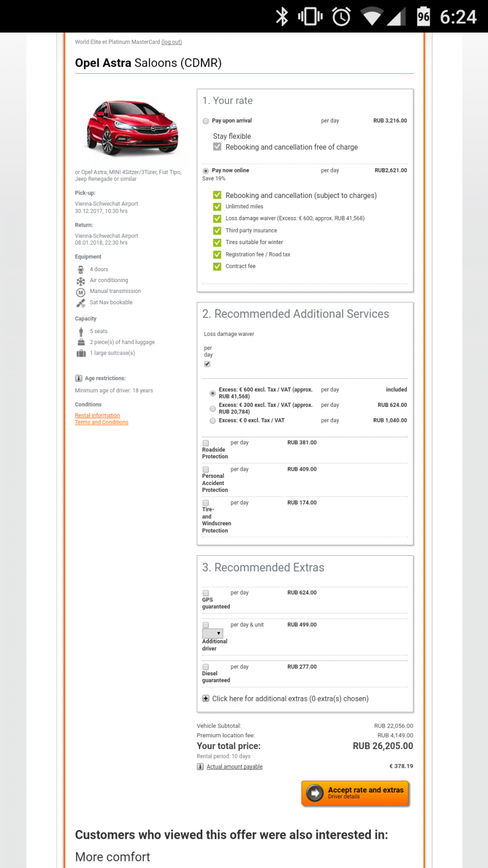
Task: Expand Click here for additional extras
Action: click(x=290, y=699)
